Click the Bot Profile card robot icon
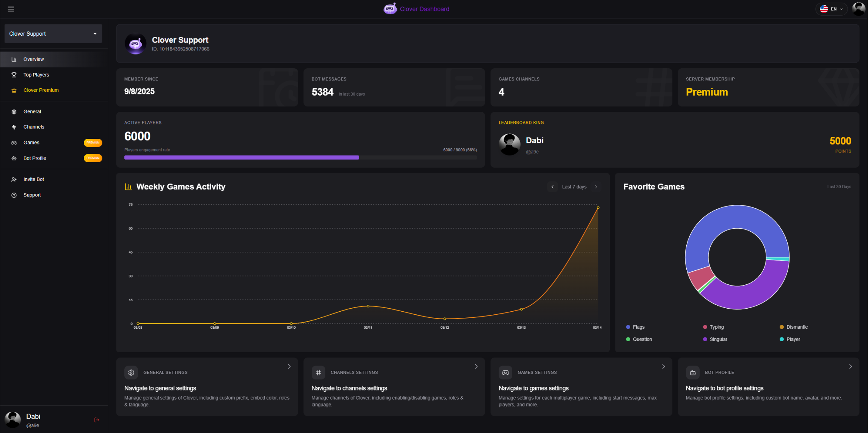The image size is (868, 433). click(692, 372)
